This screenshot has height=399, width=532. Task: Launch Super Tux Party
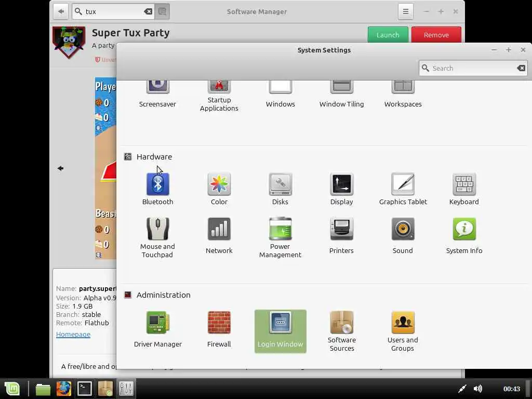pyautogui.click(x=388, y=35)
